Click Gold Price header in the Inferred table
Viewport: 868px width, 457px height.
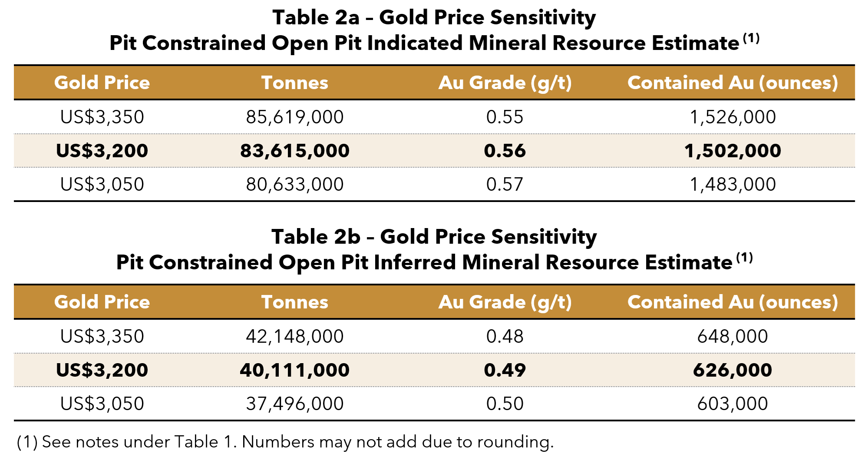[x=102, y=302]
